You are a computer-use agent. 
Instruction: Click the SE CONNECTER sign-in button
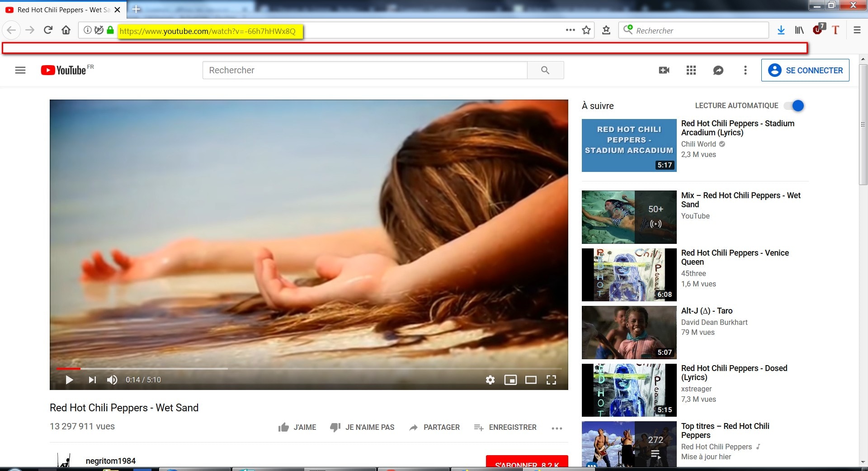805,70
